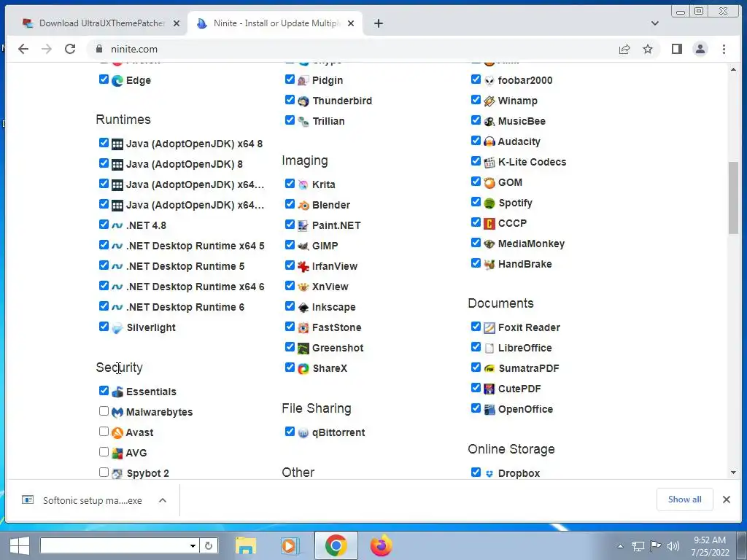Deselect the Greenshot checkbox

coord(290,346)
